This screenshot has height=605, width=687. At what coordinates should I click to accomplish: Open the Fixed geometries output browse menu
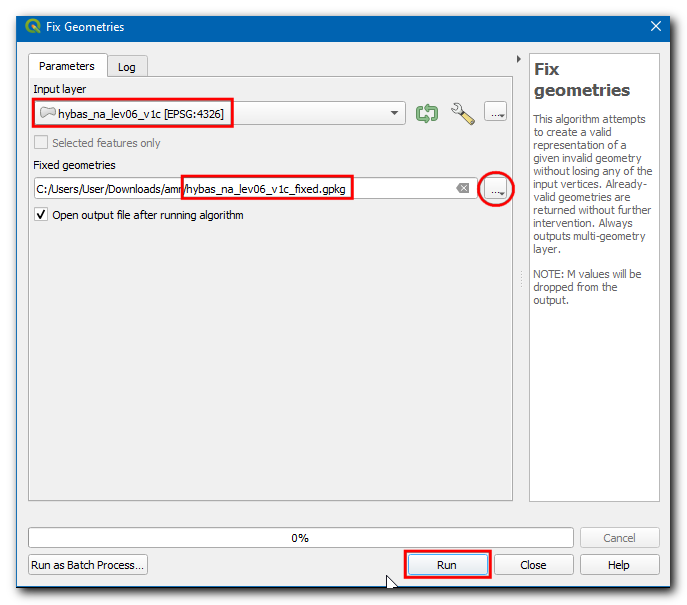pyautogui.click(x=496, y=188)
